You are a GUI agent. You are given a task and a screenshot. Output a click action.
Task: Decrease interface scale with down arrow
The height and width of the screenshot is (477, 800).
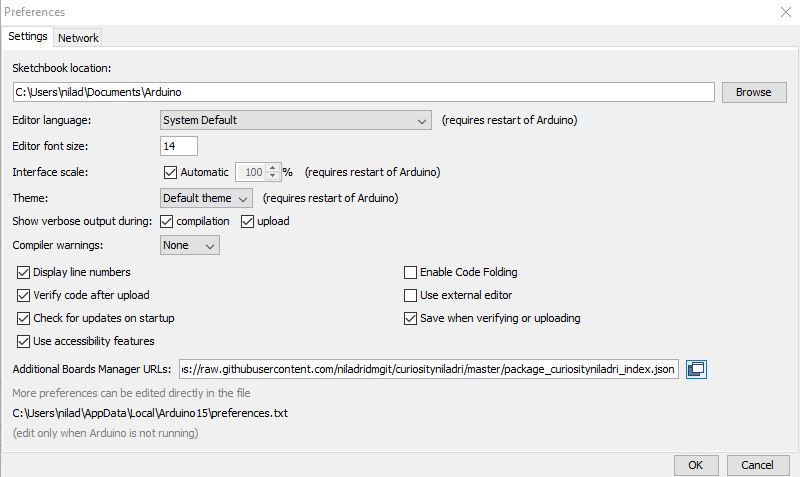click(272, 176)
